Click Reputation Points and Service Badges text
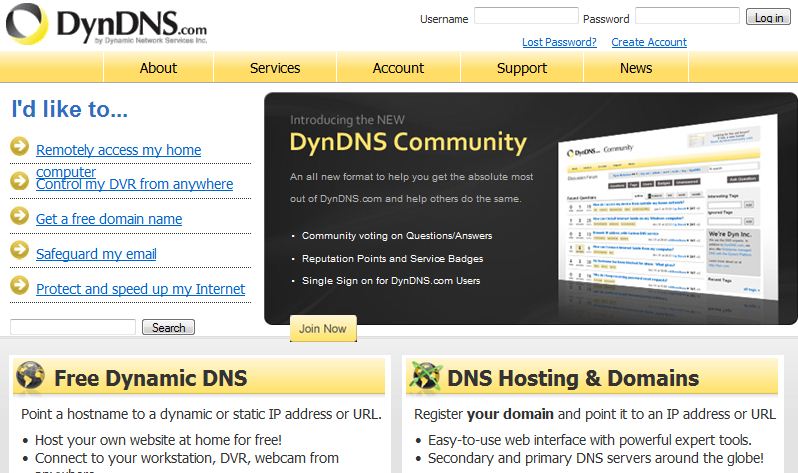 click(392, 259)
